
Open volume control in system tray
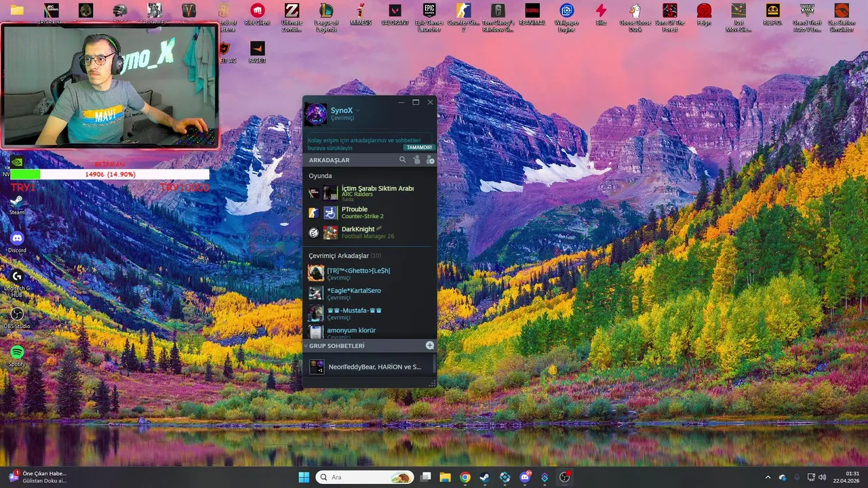822,477
